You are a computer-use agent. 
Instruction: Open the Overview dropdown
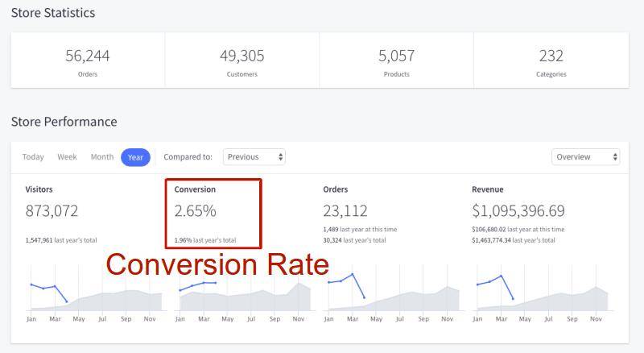click(x=586, y=156)
